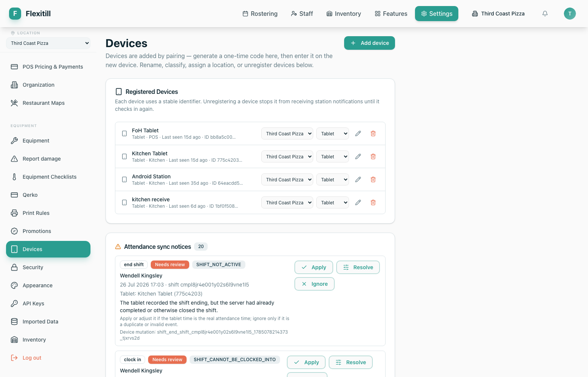Open Qerko settings page
This screenshot has width=588, height=377.
click(48, 195)
